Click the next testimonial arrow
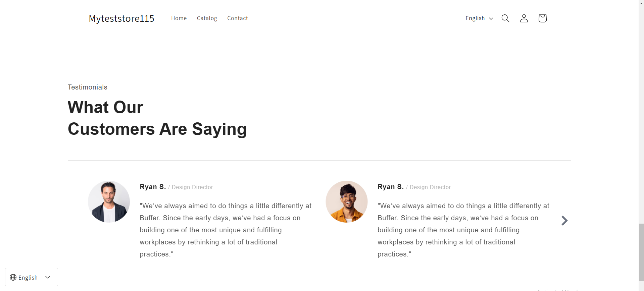The height and width of the screenshot is (291, 644). [564, 220]
